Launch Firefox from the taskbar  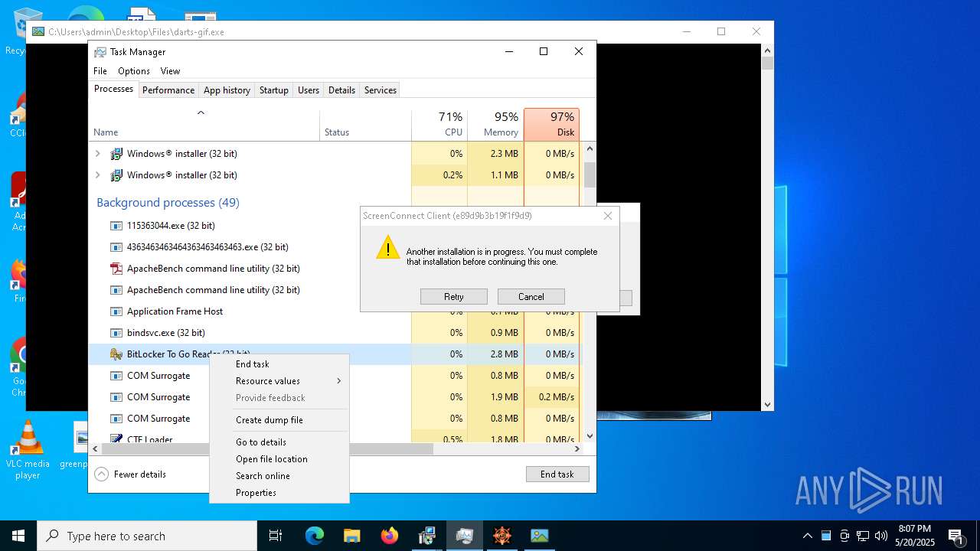click(x=390, y=536)
